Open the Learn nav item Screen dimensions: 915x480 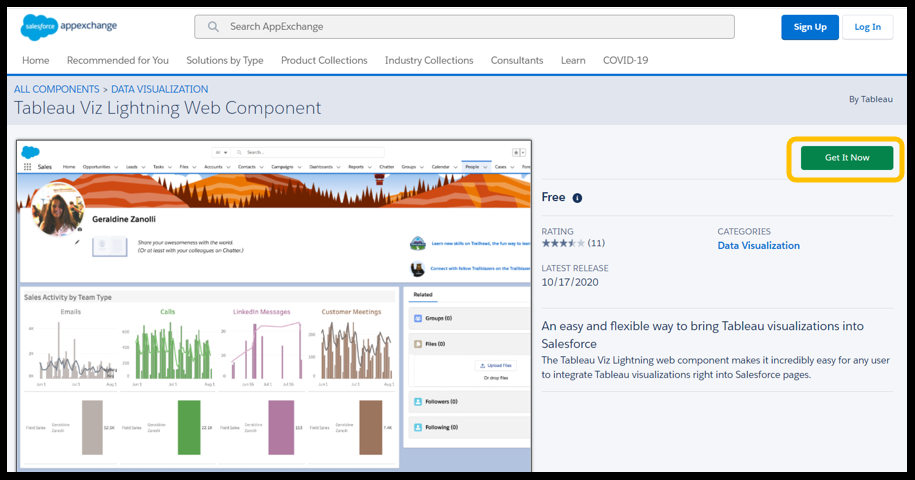click(573, 60)
